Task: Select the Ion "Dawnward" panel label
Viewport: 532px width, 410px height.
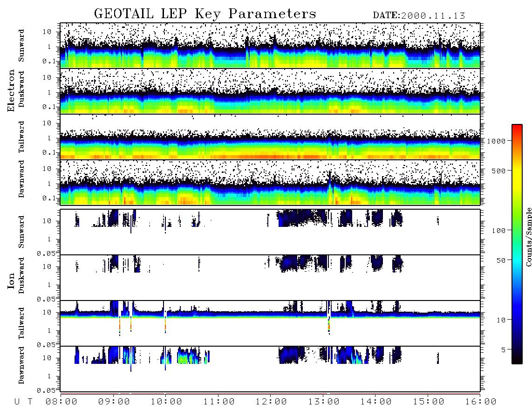Action: click(21, 365)
